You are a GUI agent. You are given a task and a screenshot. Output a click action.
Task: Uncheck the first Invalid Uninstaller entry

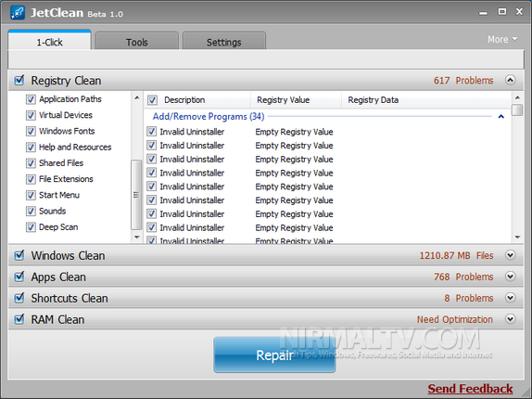pyautogui.click(x=151, y=132)
